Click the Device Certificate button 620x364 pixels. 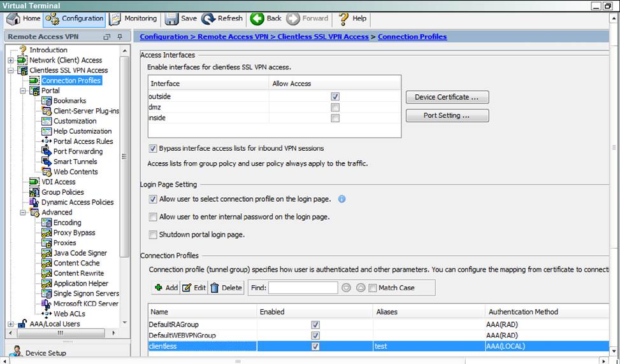447,97
